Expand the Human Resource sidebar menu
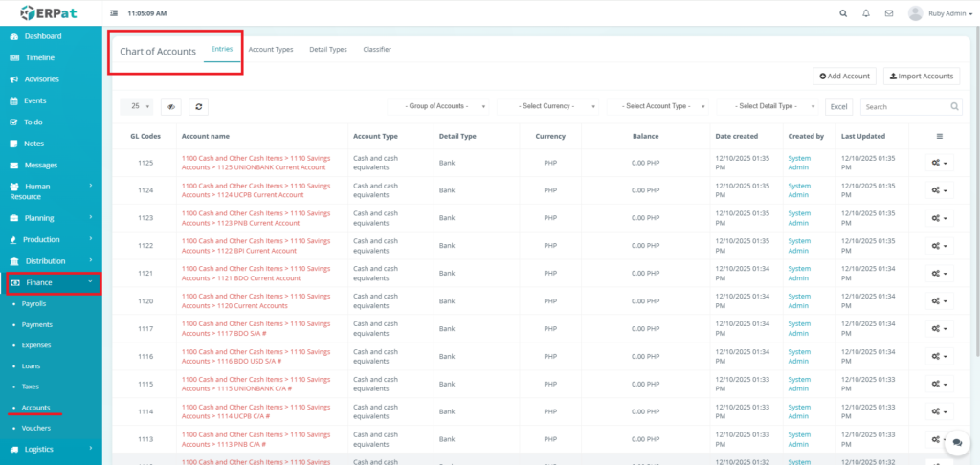This screenshot has width=980, height=465. point(51,191)
